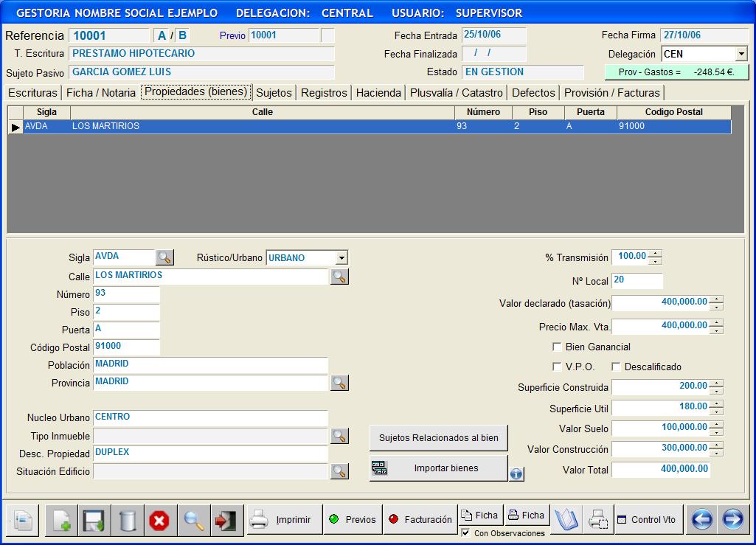The height and width of the screenshot is (545, 756).
Task: Click the Facturación button with red light
Action: click(420, 519)
